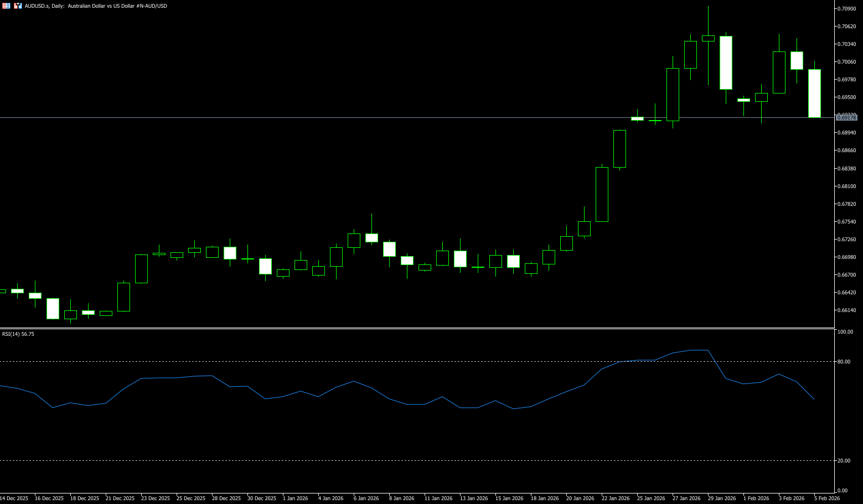
Task: Click the 22 Jan 2026 time axis label
Action: coord(616,498)
